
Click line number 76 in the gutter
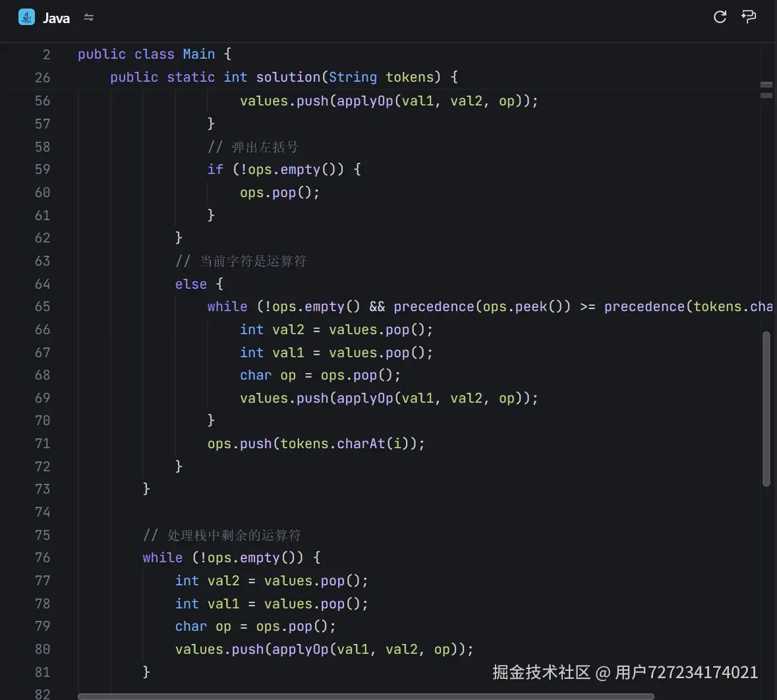coord(43,558)
